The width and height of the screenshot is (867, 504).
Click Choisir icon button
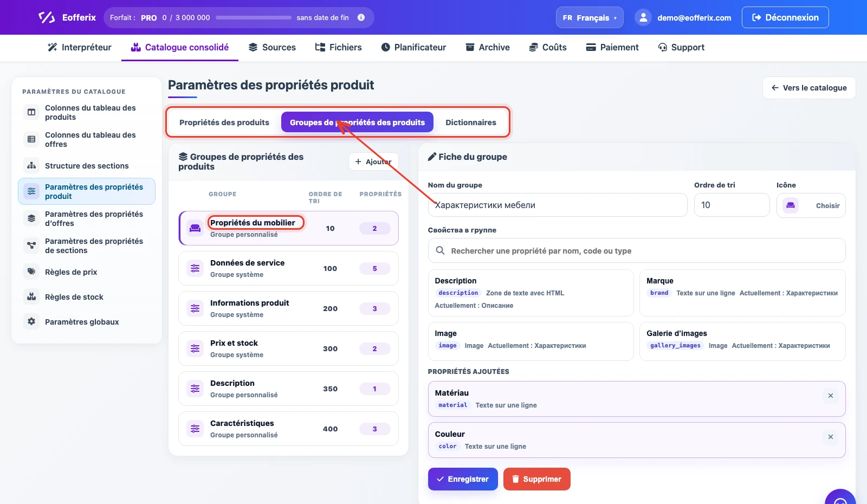click(827, 205)
